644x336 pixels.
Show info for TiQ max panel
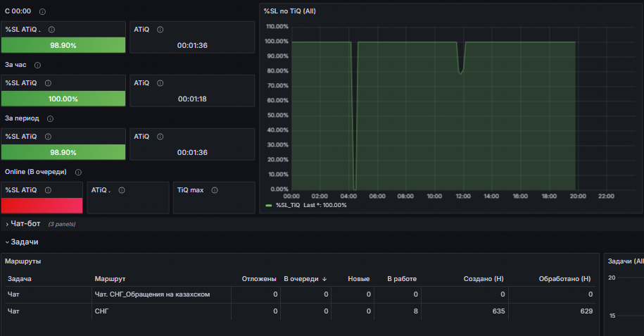pos(215,190)
